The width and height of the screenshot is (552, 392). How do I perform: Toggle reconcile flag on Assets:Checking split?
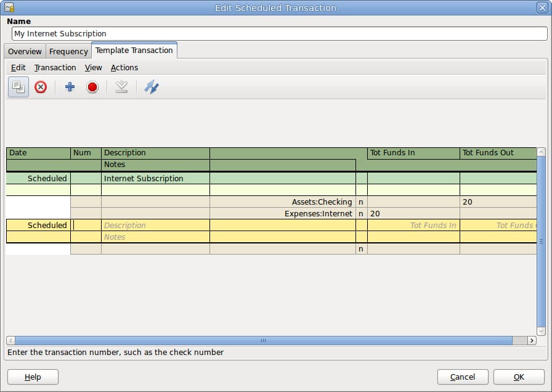pyautogui.click(x=361, y=202)
